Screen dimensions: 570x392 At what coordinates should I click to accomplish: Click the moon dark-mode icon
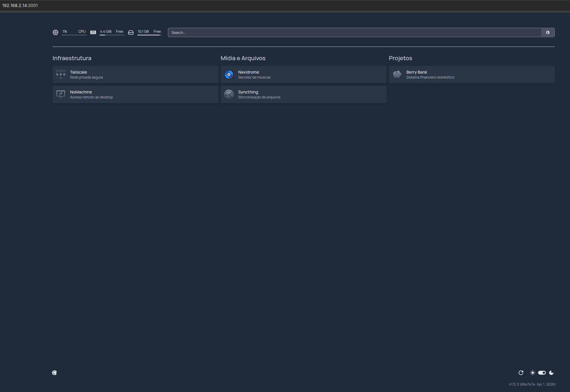pyautogui.click(x=551, y=373)
